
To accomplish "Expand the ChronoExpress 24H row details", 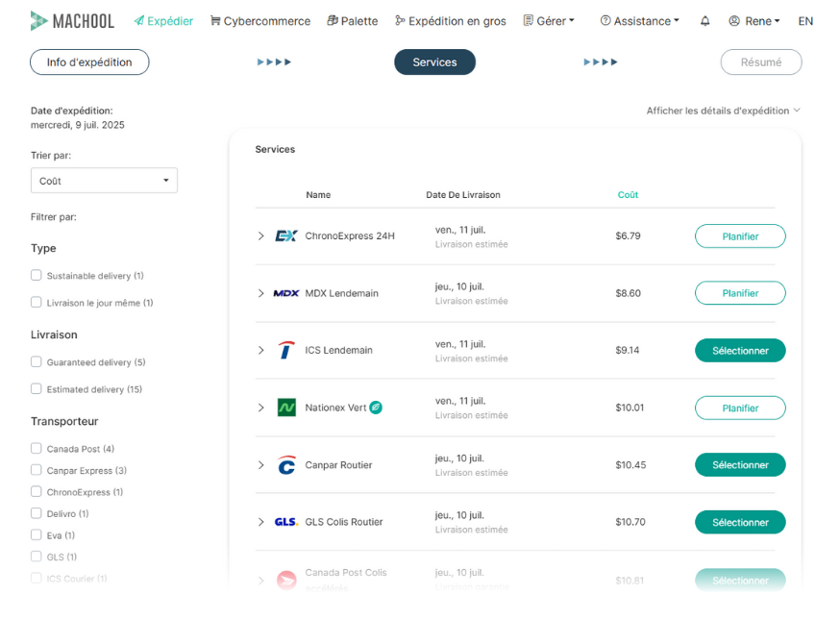I will point(260,235).
